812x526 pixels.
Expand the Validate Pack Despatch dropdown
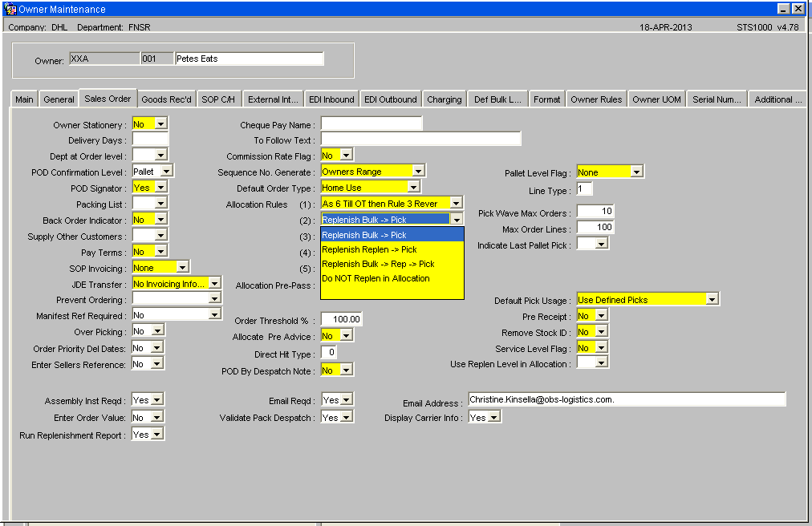pos(347,417)
